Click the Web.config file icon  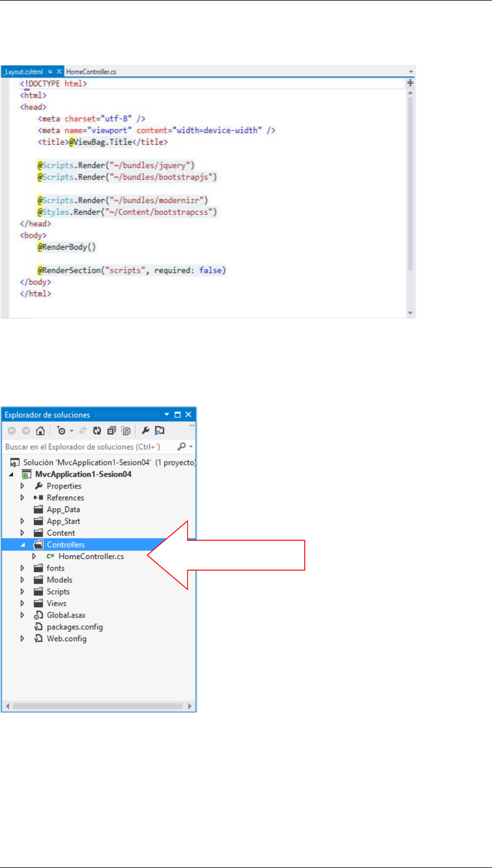[x=38, y=638]
